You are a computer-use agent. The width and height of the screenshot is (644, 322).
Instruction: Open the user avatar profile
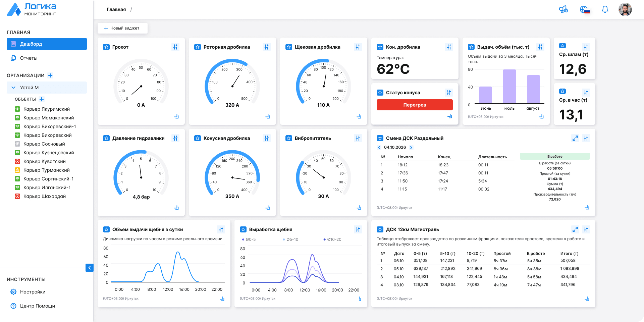(x=625, y=9)
